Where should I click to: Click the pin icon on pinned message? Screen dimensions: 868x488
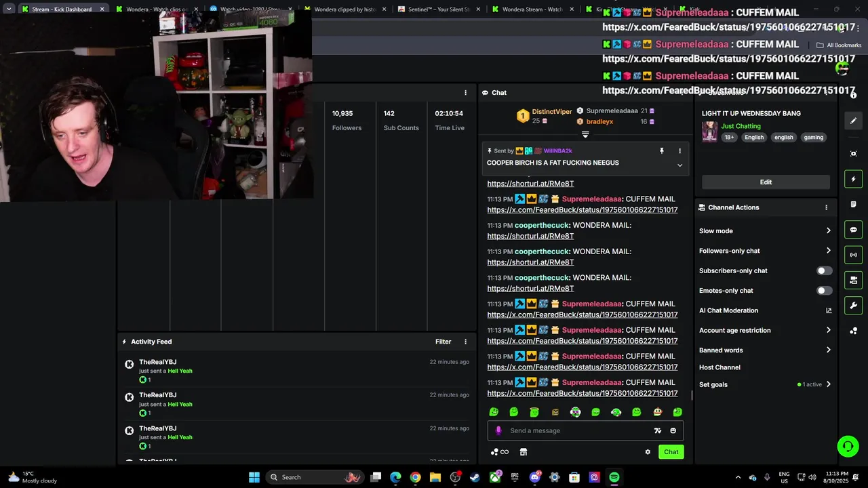662,151
